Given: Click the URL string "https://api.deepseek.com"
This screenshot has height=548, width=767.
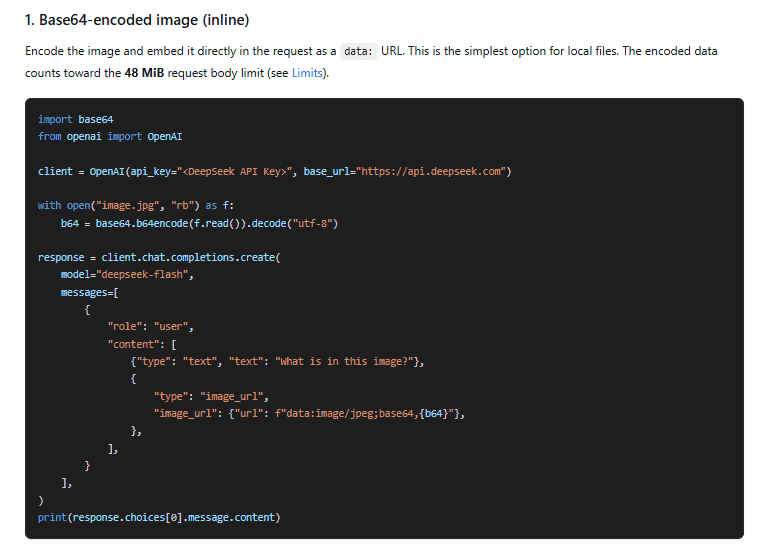Looking at the screenshot, I should pos(431,171).
